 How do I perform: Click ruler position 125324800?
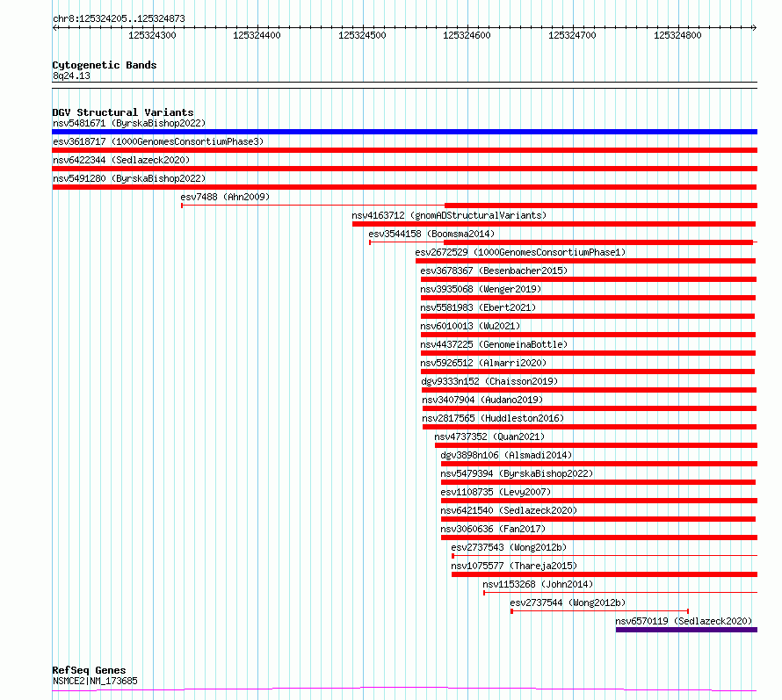point(677,35)
